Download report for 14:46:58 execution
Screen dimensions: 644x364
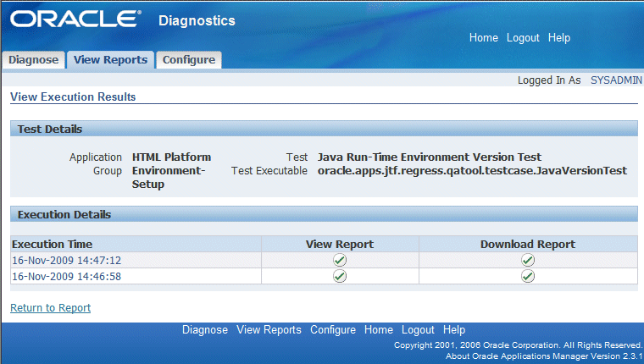528,276
